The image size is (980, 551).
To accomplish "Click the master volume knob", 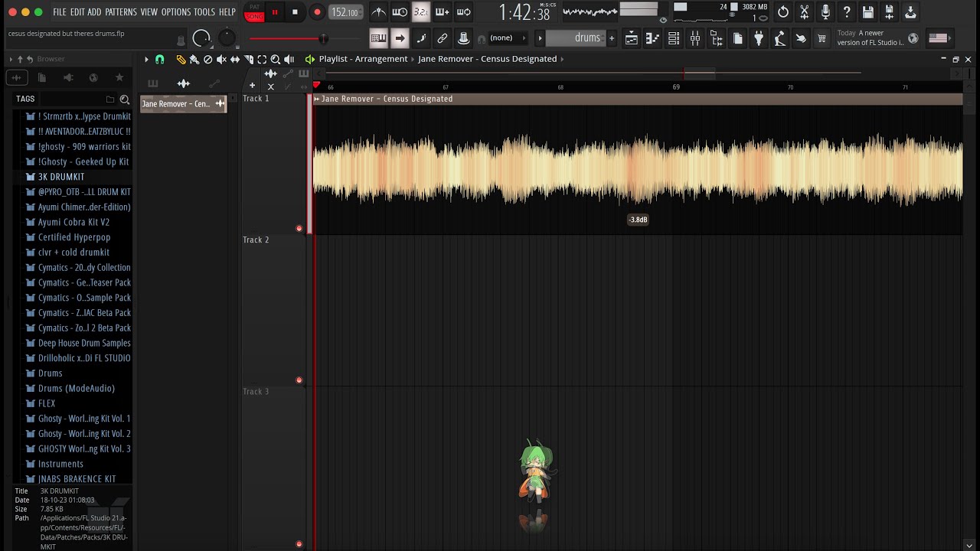I will [x=201, y=38].
